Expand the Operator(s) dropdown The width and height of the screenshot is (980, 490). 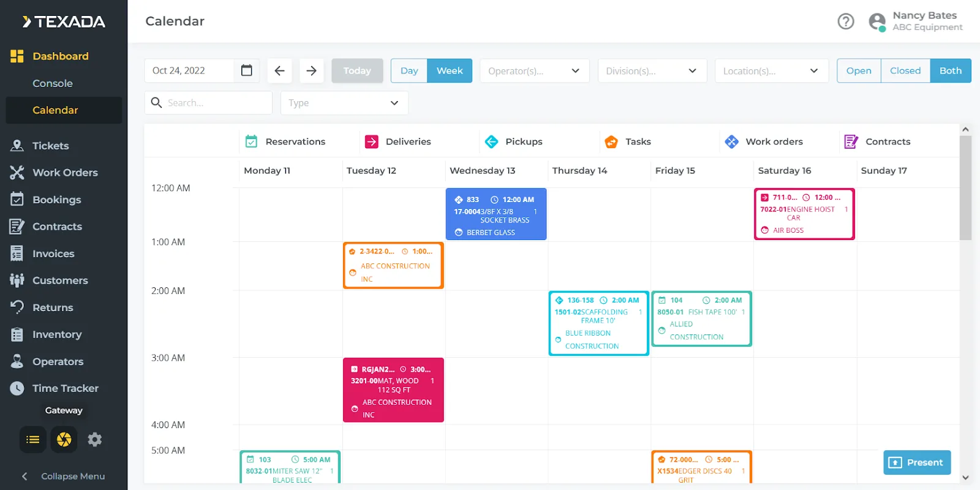coord(533,70)
